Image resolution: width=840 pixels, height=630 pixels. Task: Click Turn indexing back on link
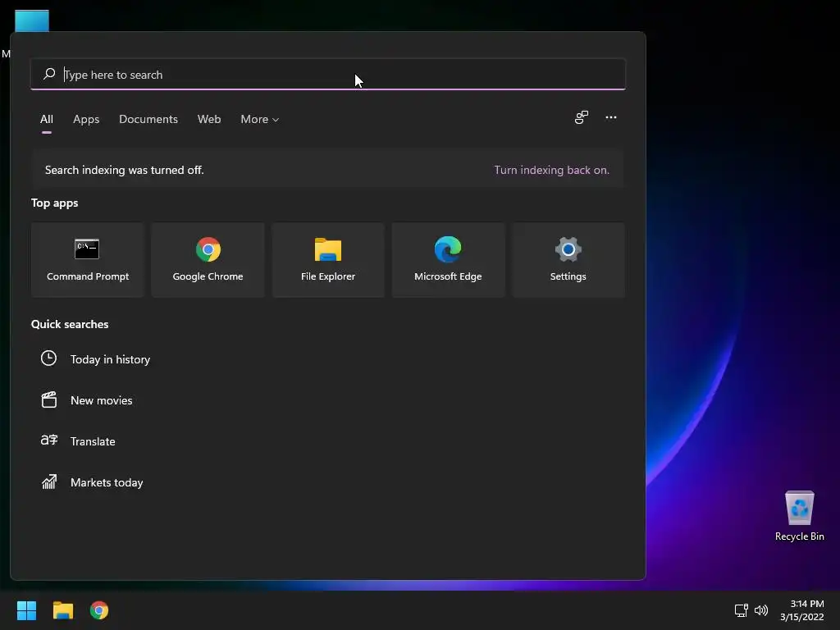[x=551, y=170]
